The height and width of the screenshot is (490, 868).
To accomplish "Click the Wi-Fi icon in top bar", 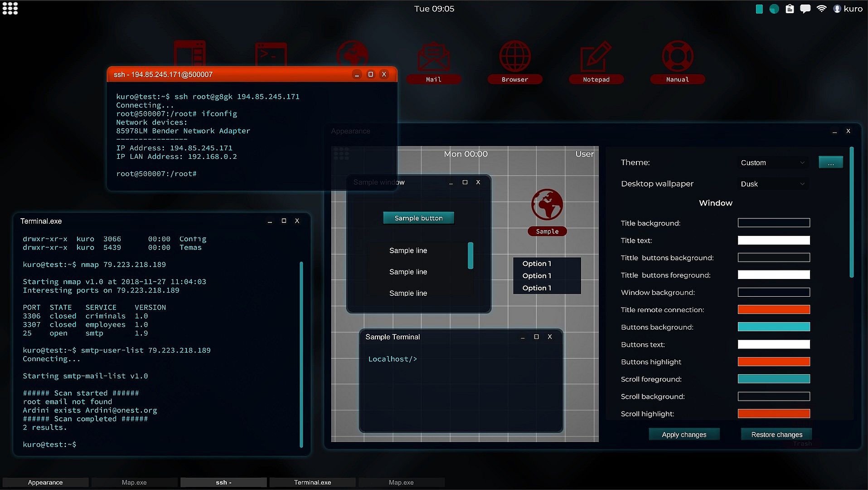I will point(821,9).
